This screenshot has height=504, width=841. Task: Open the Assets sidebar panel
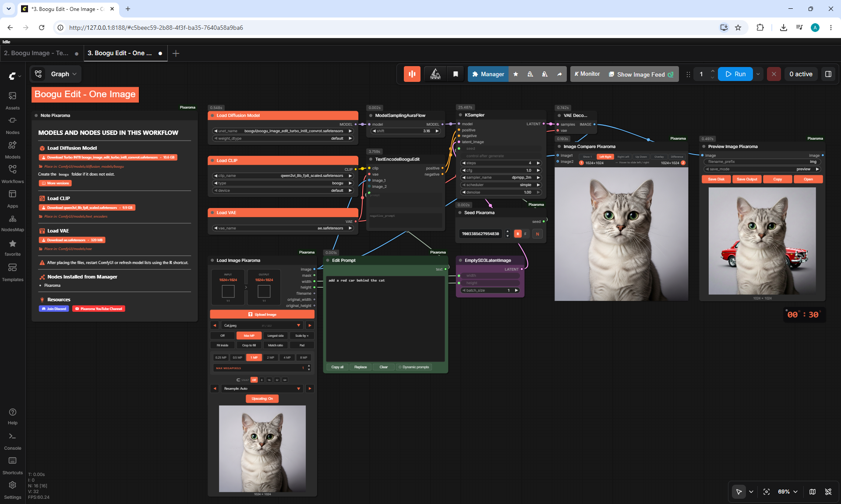tap(12, 101)
